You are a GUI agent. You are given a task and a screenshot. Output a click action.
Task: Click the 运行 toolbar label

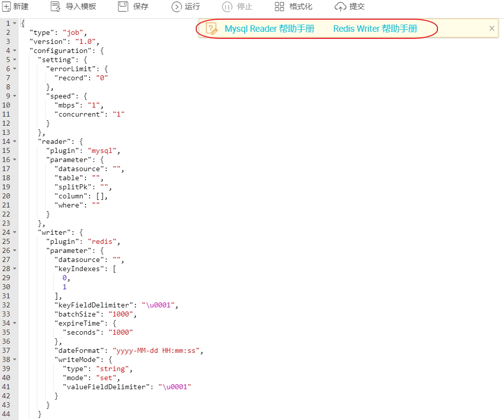pyautogui.click(x=192, y=7)
